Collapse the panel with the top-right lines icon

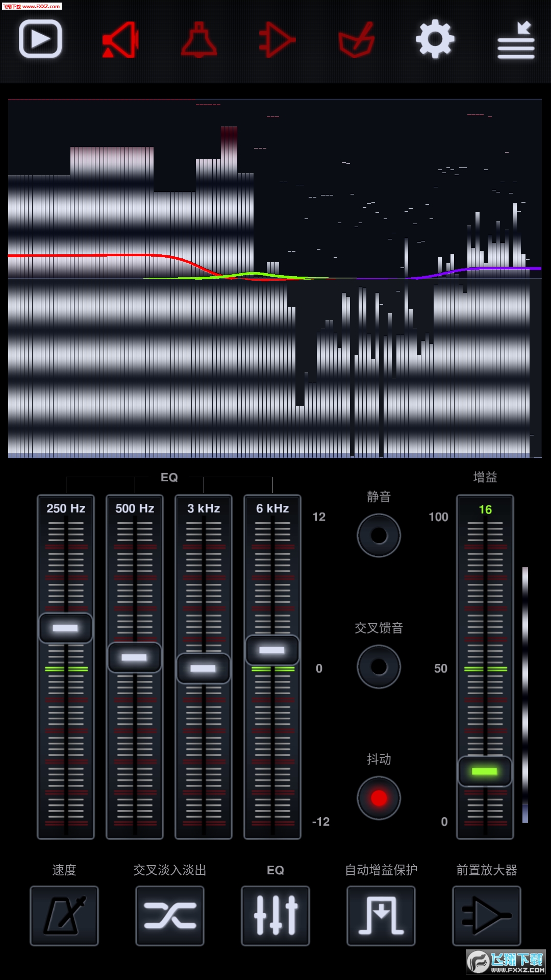coord(516,40)
